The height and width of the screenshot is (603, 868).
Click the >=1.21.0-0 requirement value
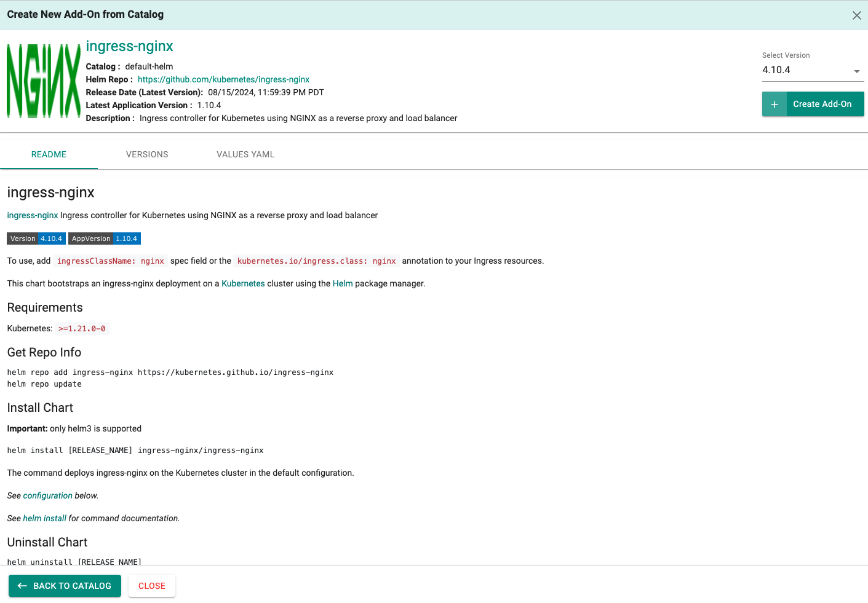[x=82, y=329]
